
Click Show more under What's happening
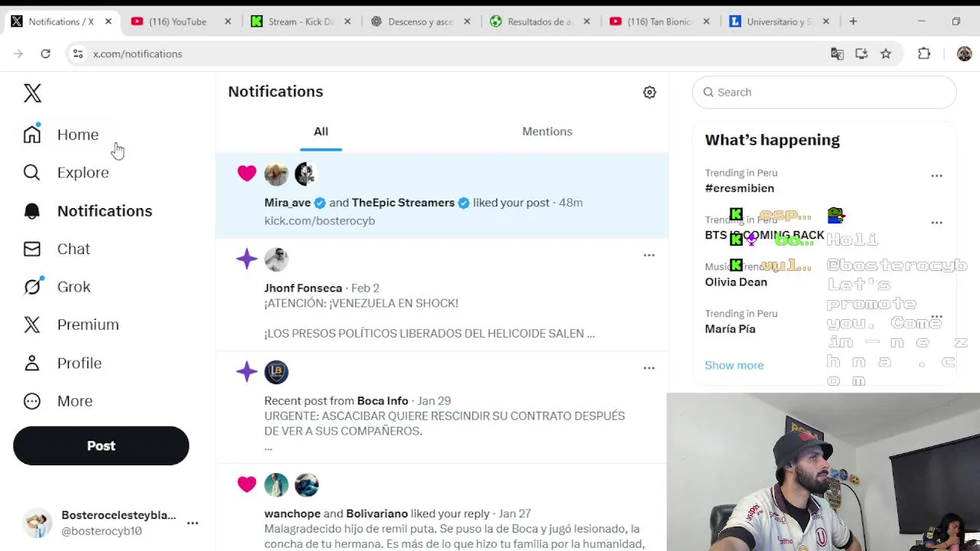pyautogui.click(x=734, y=365)
